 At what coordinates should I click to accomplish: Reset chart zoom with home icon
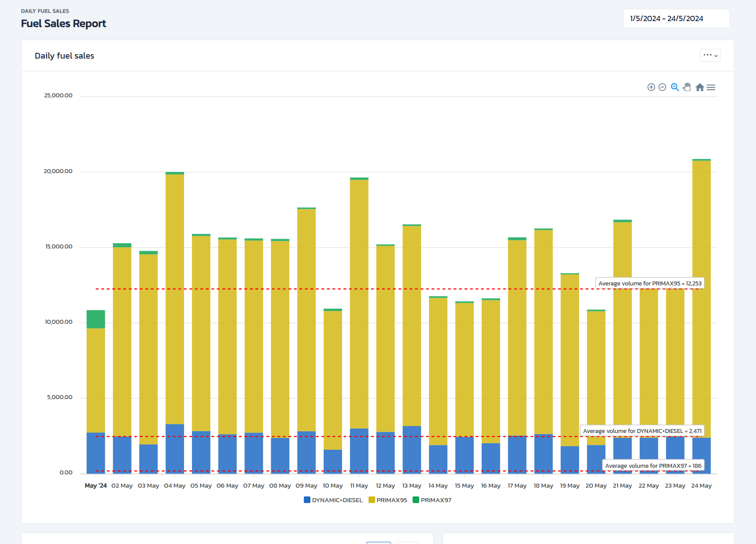(700, 87)
